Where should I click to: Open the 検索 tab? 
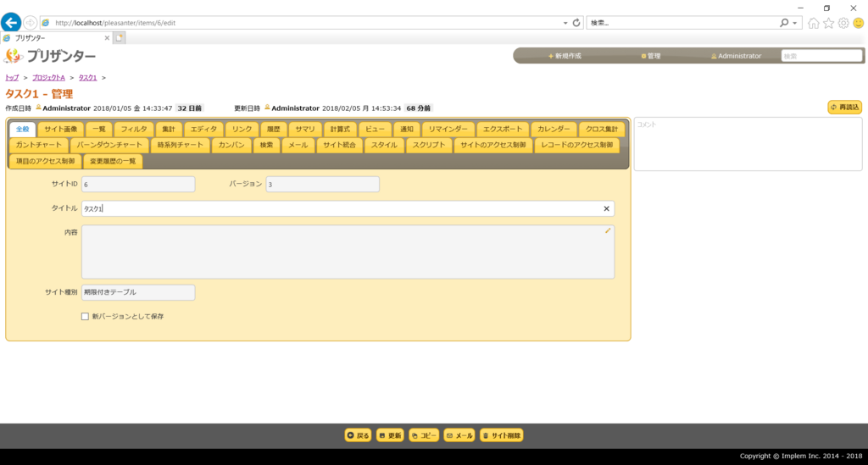(x=267, y=145)
